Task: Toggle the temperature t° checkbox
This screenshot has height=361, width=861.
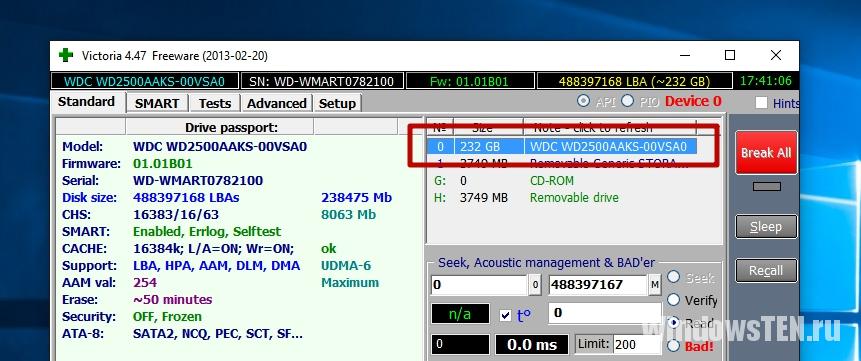Action: (x=506, y=315)
